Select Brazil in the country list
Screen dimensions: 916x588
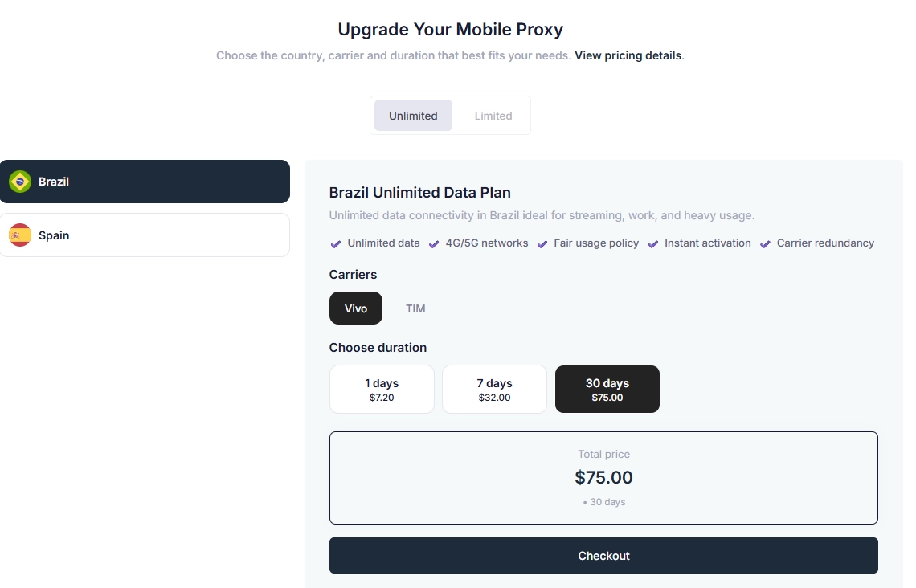point(145,182)
